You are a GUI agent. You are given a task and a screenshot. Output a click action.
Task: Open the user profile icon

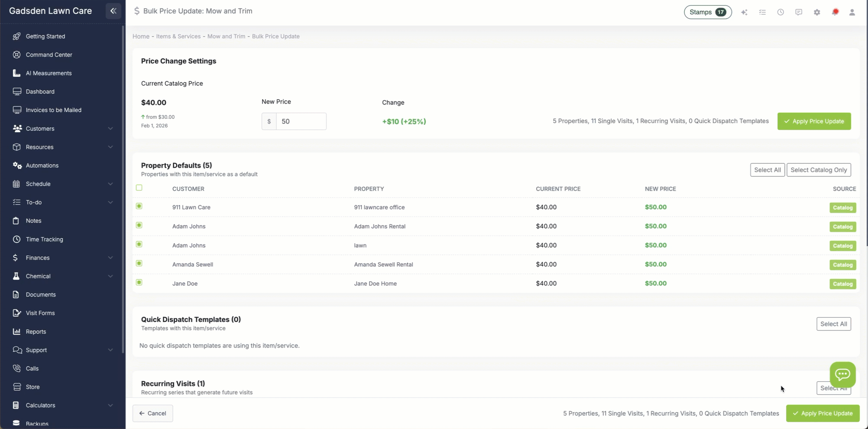point(852,12)
